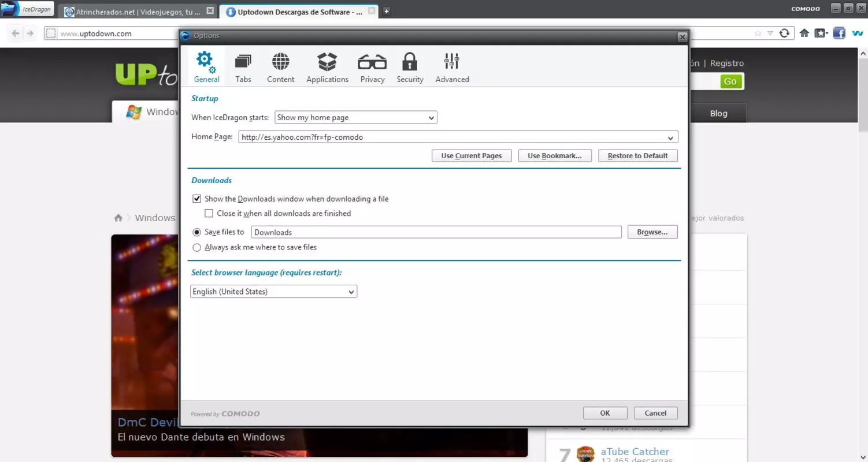Close the Atrincherados.net tab
868x462 pixels.
click(210, 11)
